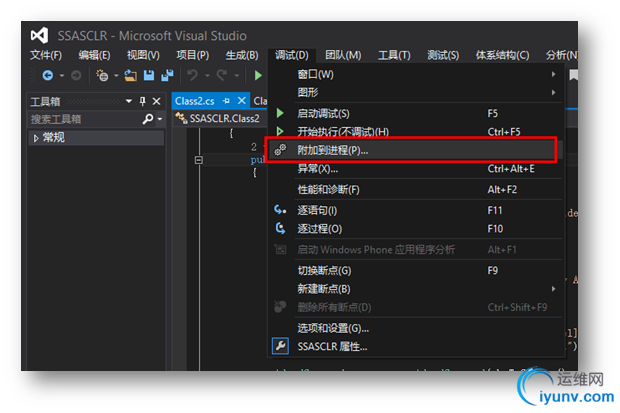Collapse the code block outlining box
Viewport: 620px width, 413px height.
click(199, 160)
